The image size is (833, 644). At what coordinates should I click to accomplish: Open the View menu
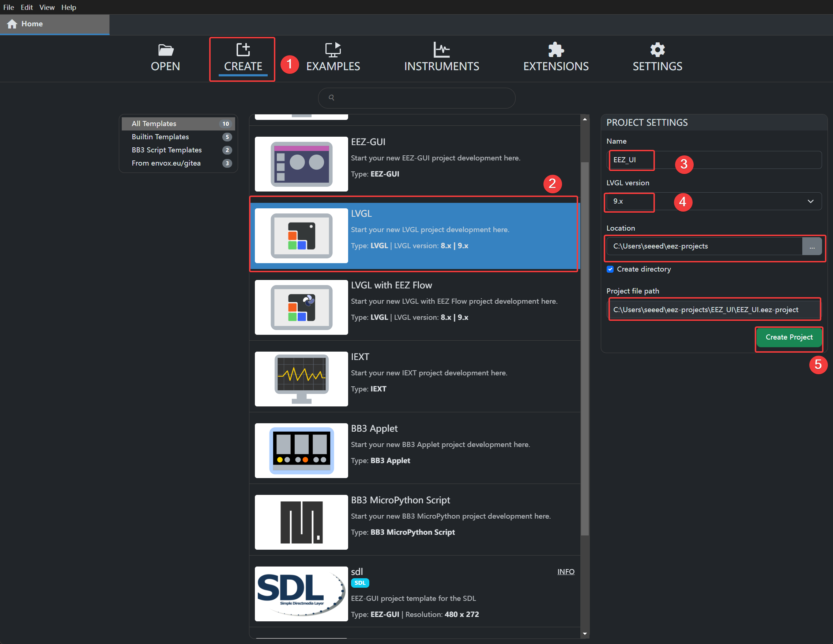46,7
